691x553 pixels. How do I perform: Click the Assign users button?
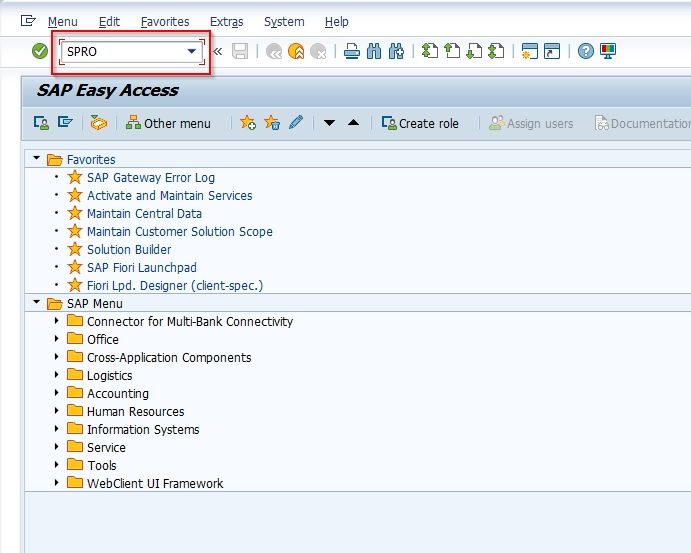[531, 123]
